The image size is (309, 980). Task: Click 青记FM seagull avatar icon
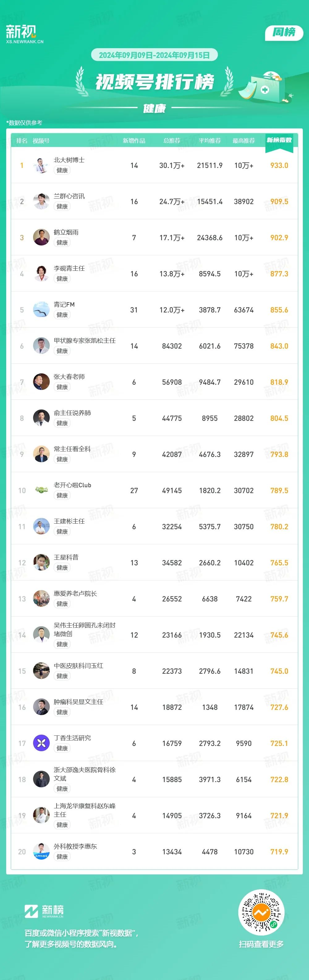click(x=41, y=310)
